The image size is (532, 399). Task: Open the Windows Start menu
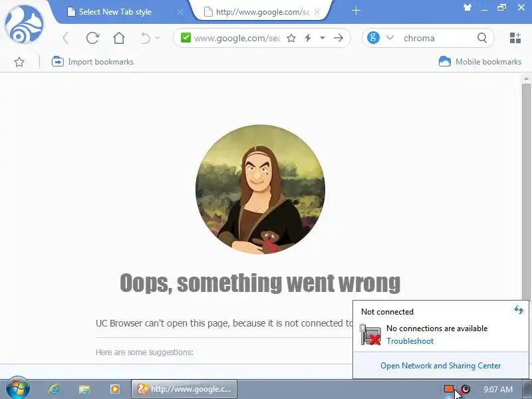[x=17, y=388]
